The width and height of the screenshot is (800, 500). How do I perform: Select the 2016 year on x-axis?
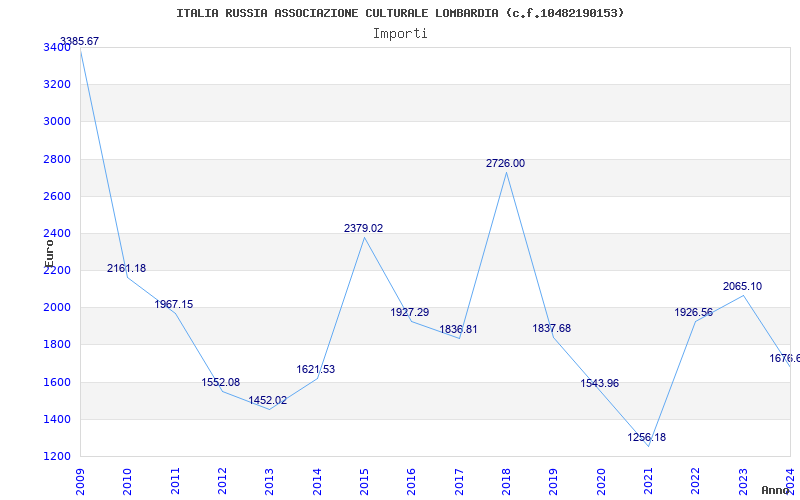412,482
